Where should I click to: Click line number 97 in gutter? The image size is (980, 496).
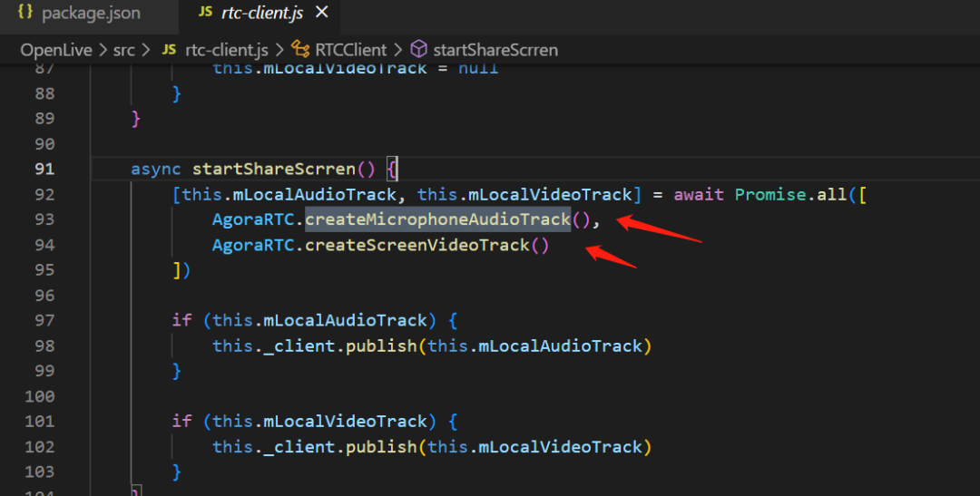45,320
